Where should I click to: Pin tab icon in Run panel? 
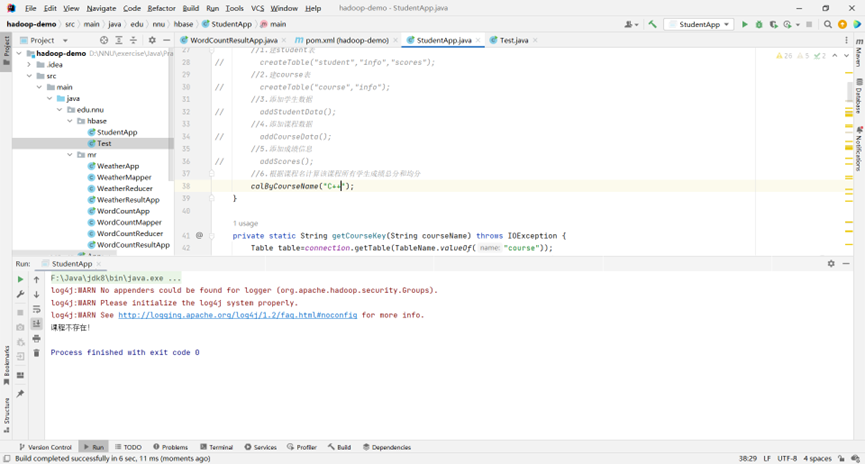(x=20, y=393)
